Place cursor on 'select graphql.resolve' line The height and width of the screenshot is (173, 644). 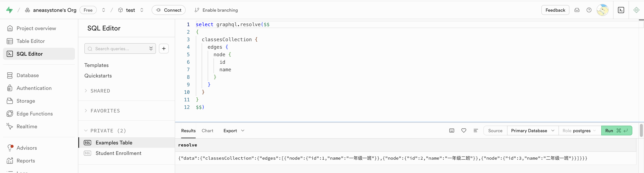[x=233, y=24]
